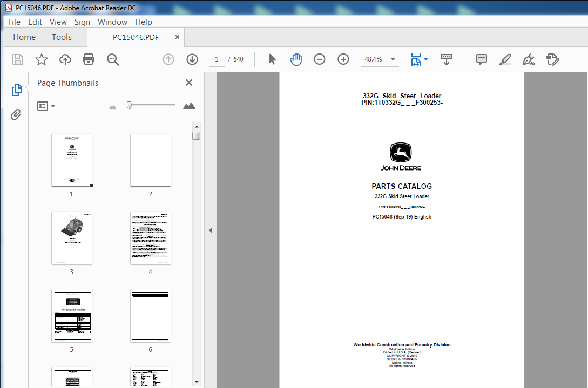Click the page number input field

pos(217,59)
